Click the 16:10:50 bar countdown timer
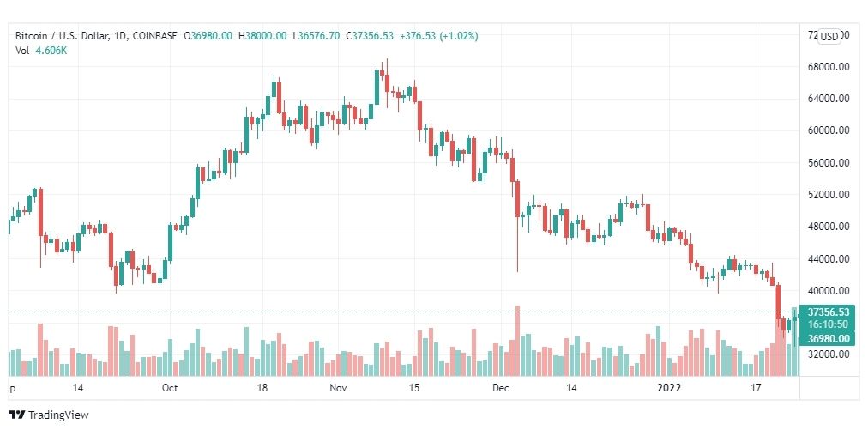 828,325
